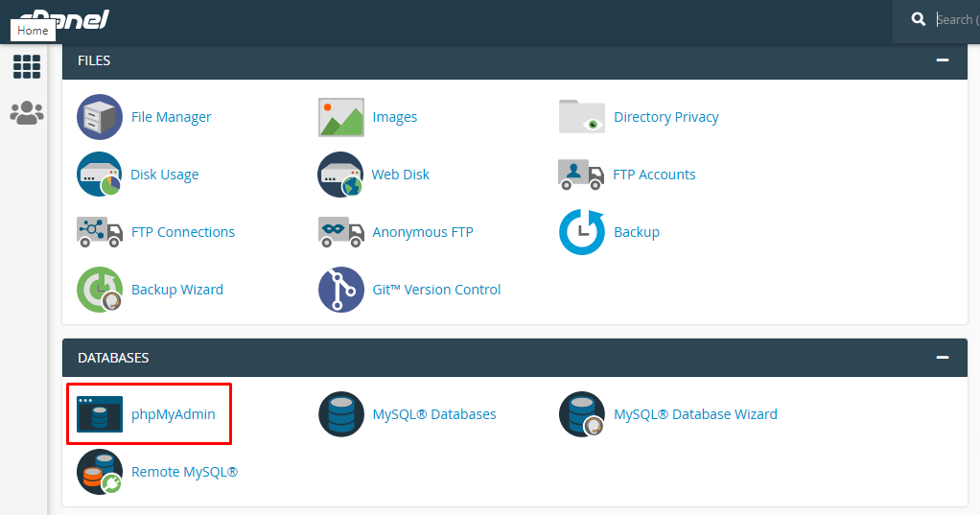The image size is (980, 515).
Task: Click the MySQL Databases icon
Action: tap(341, 414)
